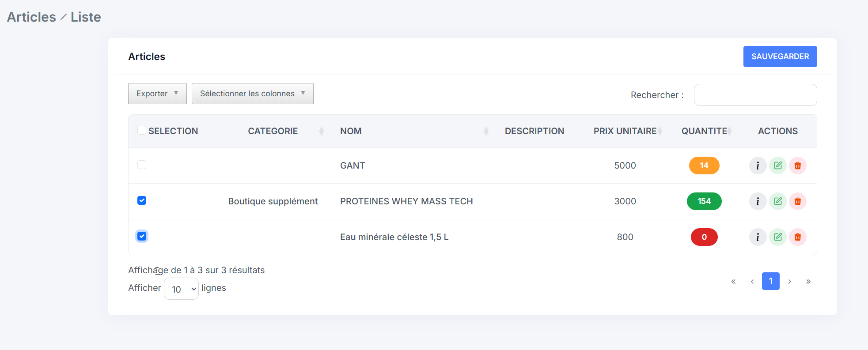This screenshot has height=350, width=868.
Task: Uncheck the Eau minérale céleste checkbox
Action: pyautogui.click(x=142, y=236)
